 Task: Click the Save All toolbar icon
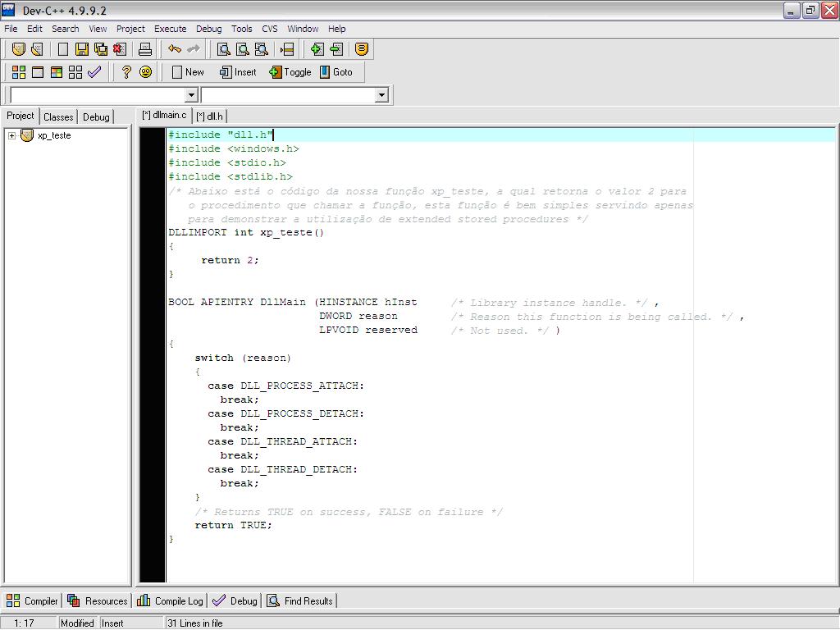pos(100,49)
